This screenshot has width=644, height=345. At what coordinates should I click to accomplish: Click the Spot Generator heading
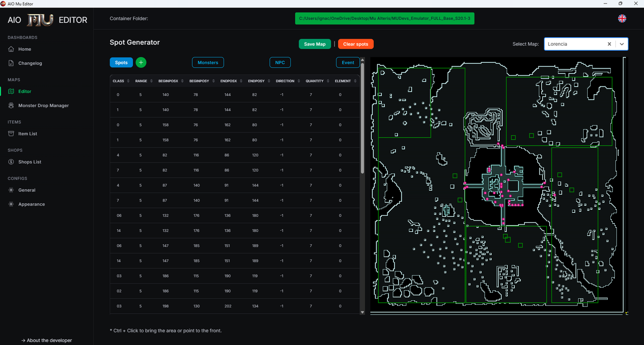[135, 42]
